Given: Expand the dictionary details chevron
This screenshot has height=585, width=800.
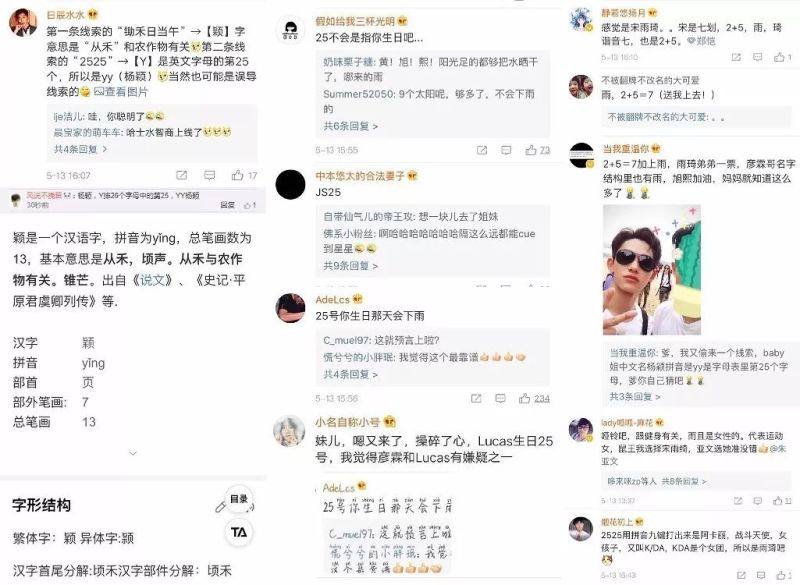Looking at the screenshot, I should tap(133, 453).
